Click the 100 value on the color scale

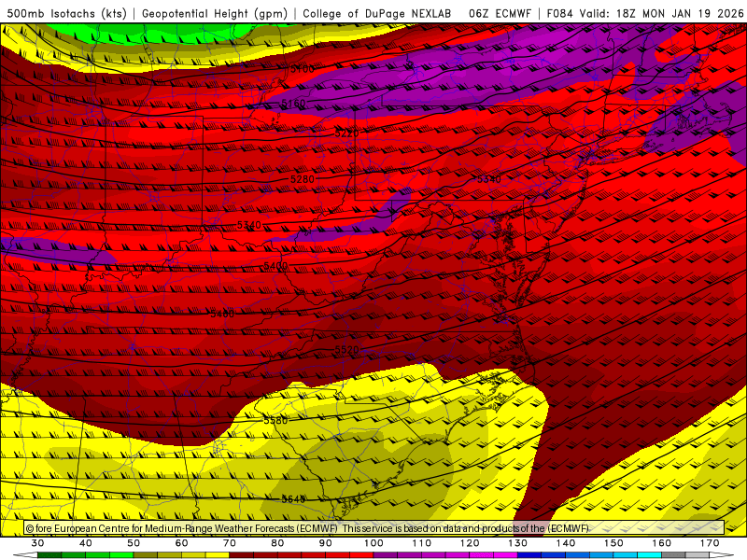coord(374,543)
